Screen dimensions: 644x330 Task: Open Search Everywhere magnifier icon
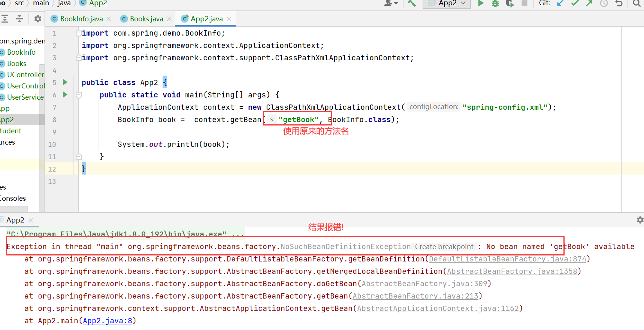pos(637,3)
